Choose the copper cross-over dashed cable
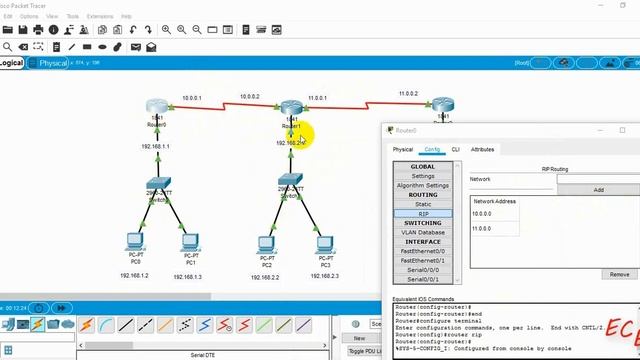 click(145, 325)
